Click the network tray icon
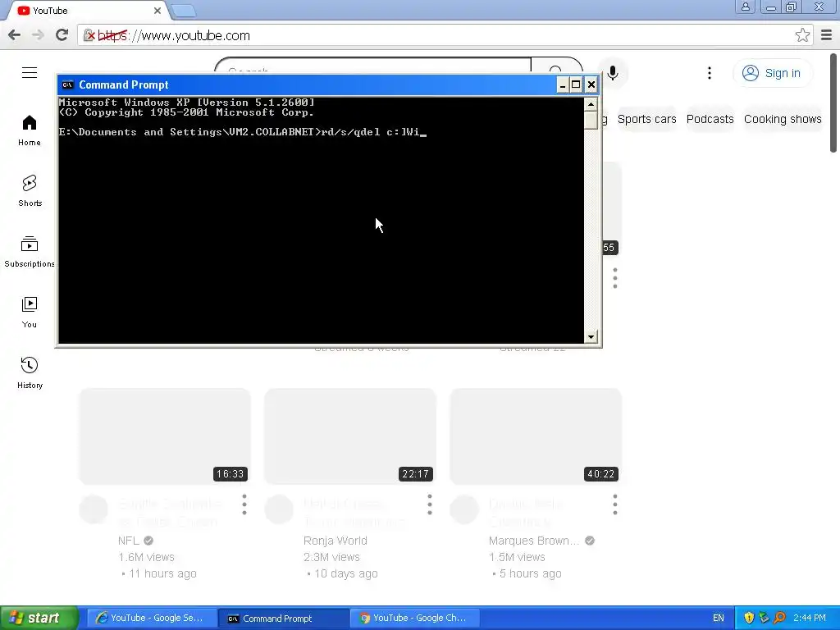840x630 pixels. coord(765,618)
